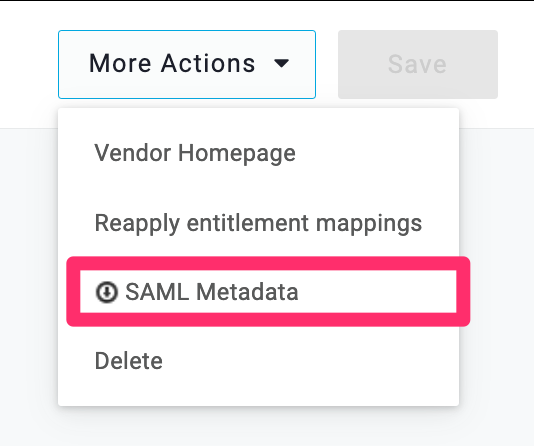Select the SAML Metadata menu entry
The height and width of the screenshot is (446, 534).
tap(268, 291)
